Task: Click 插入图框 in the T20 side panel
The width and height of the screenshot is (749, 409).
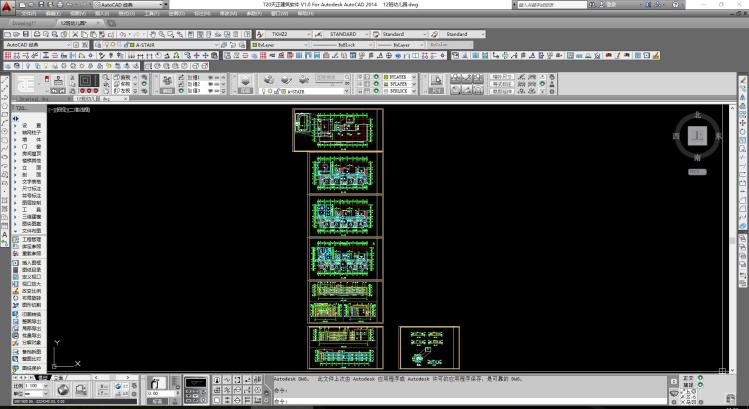Action: point(32,262)
